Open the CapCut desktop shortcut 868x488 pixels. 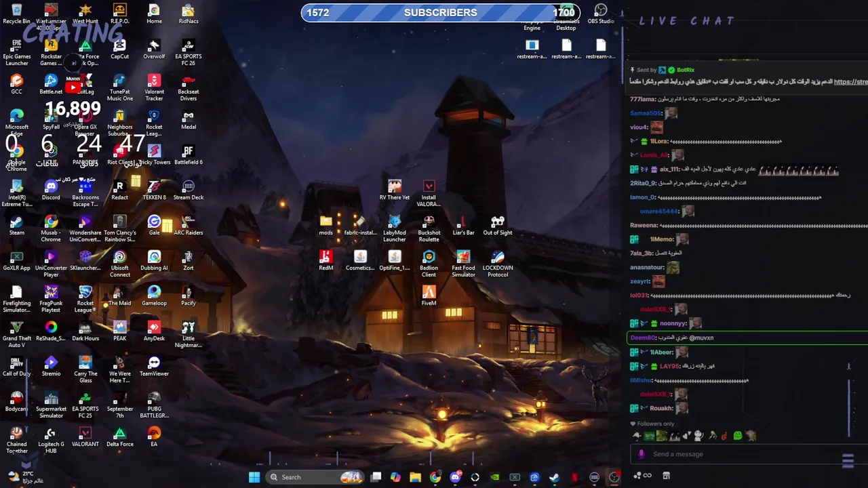[119, 49]
